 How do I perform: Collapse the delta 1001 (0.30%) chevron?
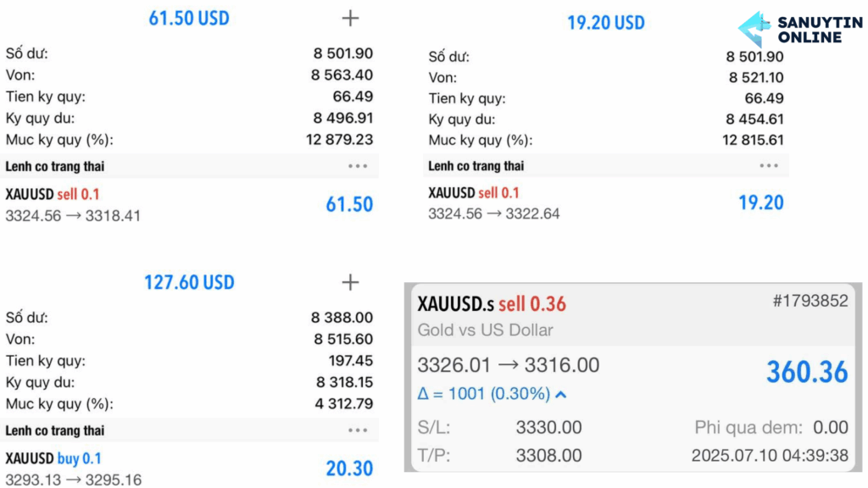tap(561, 395)
